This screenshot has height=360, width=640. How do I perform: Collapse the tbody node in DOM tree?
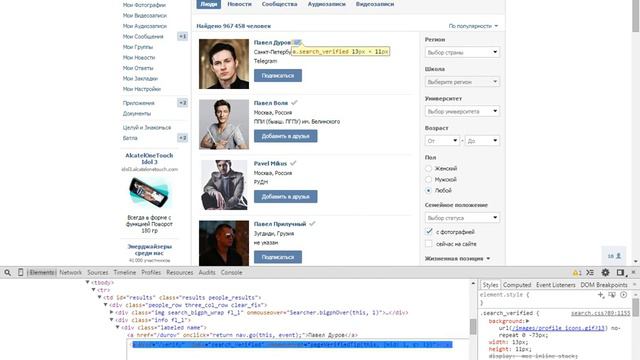pos(87,282)
